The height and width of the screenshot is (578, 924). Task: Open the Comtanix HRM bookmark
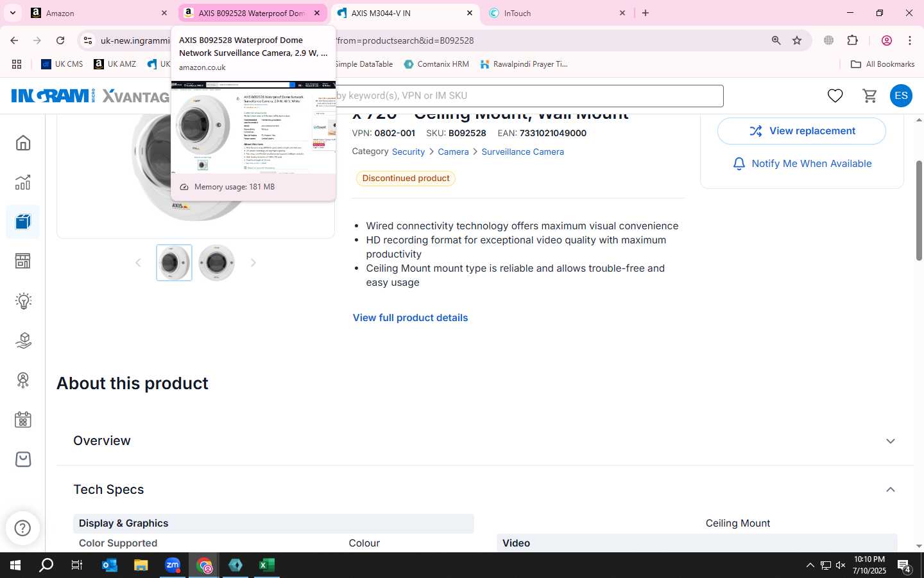pyautogui.click(x=436, y=64)
